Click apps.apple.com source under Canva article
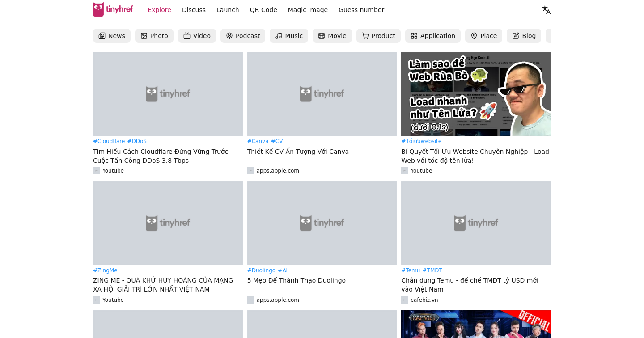The height and width of the screenshot is (338, 644). [278, 171]
